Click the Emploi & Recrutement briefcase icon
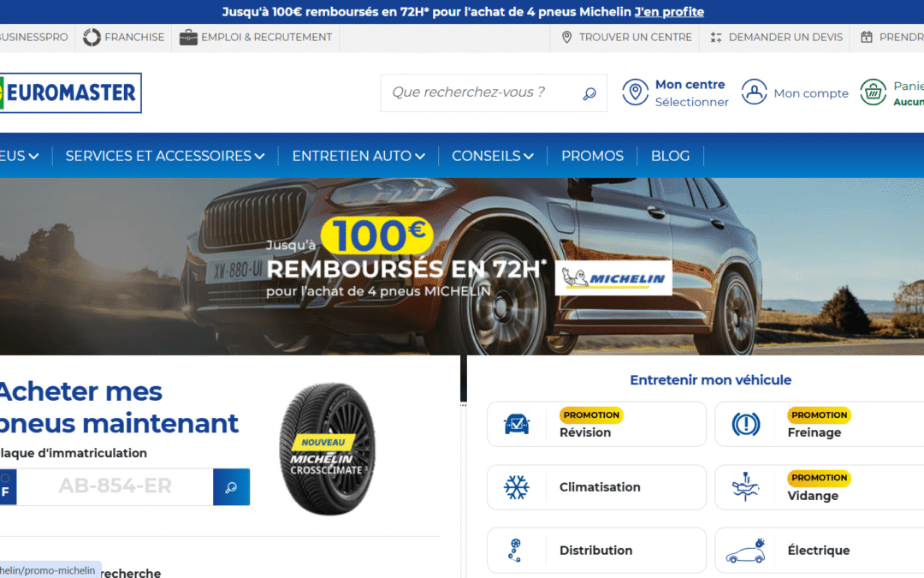Image resolution: width=924 pixels, height=578 pixels. (188, 37)
